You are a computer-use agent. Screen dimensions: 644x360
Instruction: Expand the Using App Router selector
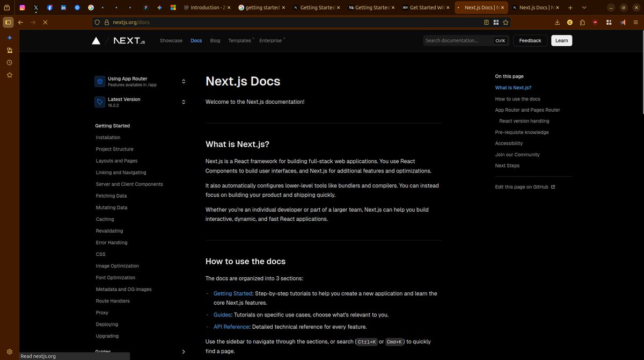(x=141, y=81)
